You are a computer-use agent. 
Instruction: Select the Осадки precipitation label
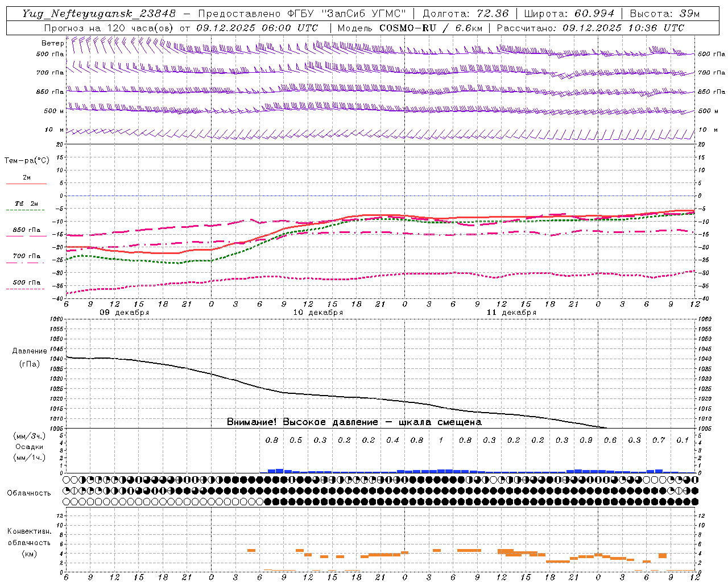(29, 447)
